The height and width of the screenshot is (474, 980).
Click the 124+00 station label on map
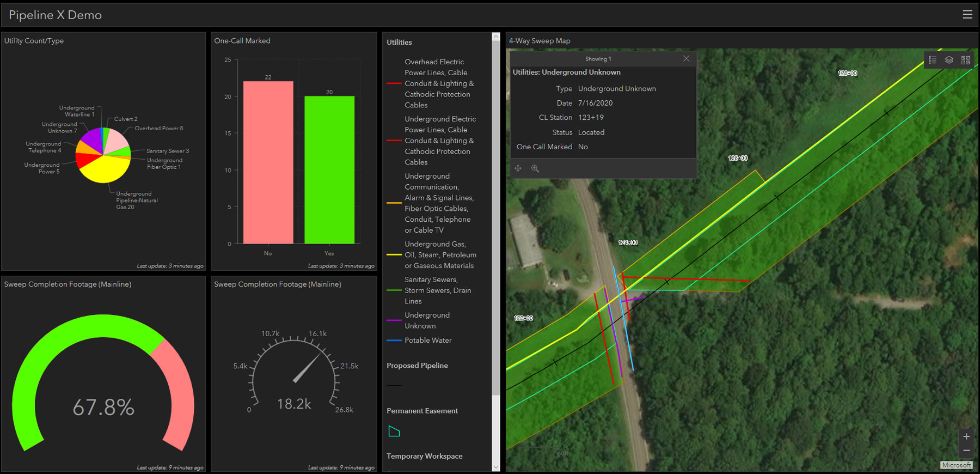pyautogui.click(x=628, y=242)
